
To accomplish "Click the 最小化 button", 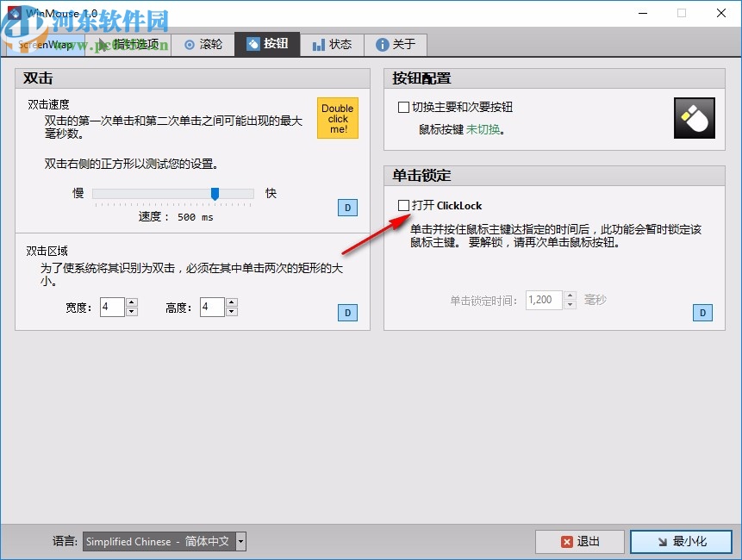I will (x=682, y=542).
